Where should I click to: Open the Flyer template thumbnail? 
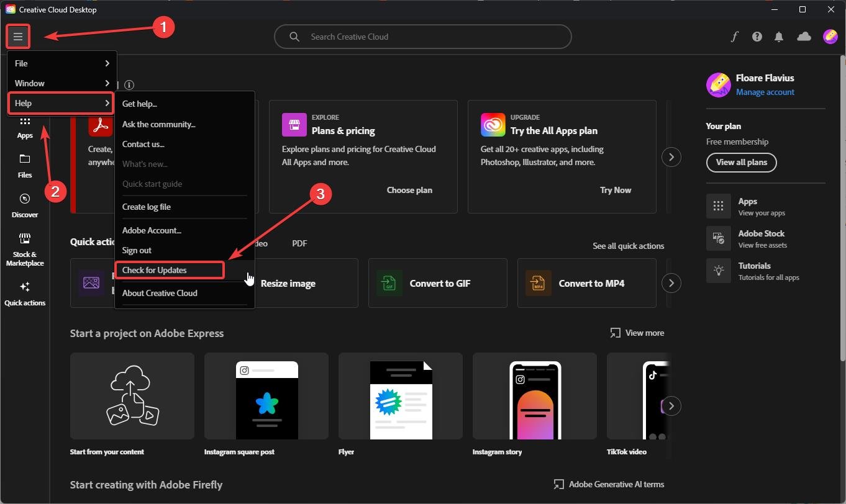coord(401,396)
